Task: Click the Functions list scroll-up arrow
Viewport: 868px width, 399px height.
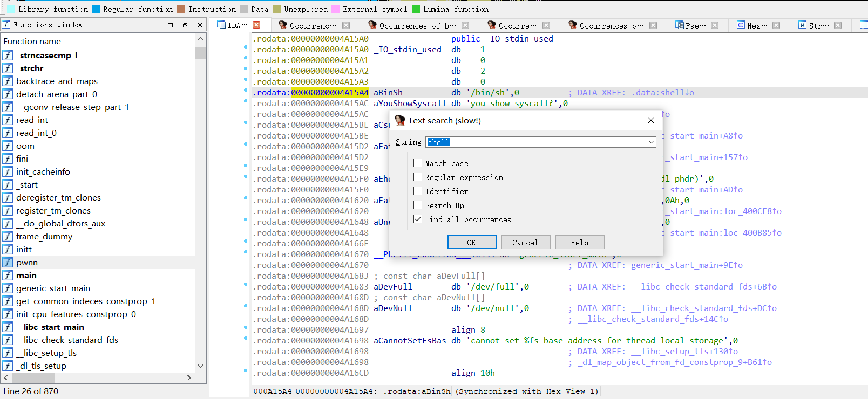Action: (201, 39)
